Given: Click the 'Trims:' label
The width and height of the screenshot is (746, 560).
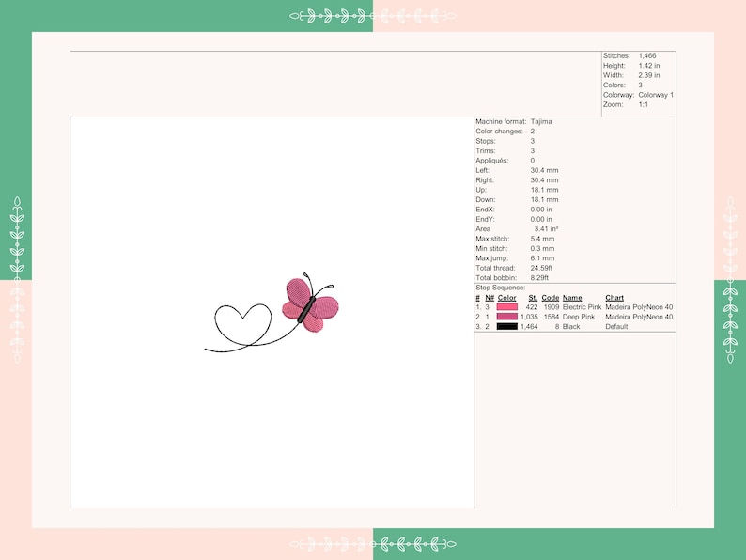Looking at the screenshot, I should [486, 150].
